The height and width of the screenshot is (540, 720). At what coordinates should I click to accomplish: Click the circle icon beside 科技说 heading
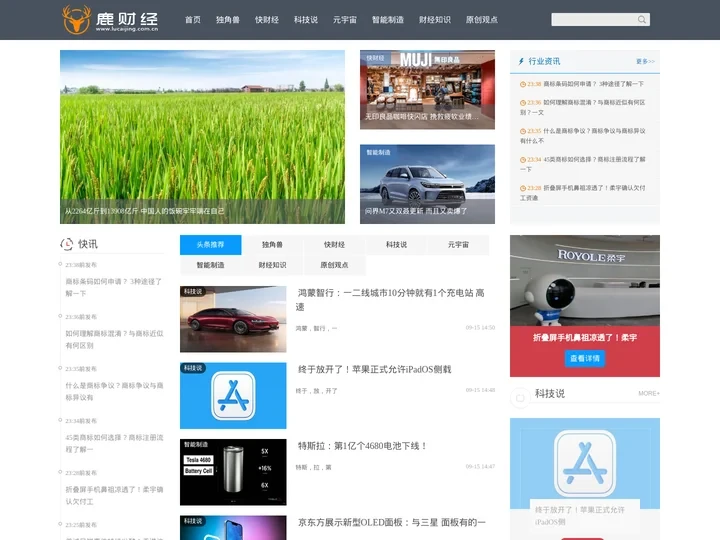(x=520, y=398)
